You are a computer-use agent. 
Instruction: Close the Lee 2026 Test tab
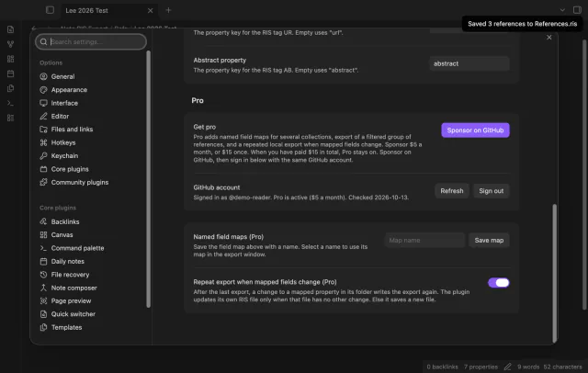tap(150, 10)
